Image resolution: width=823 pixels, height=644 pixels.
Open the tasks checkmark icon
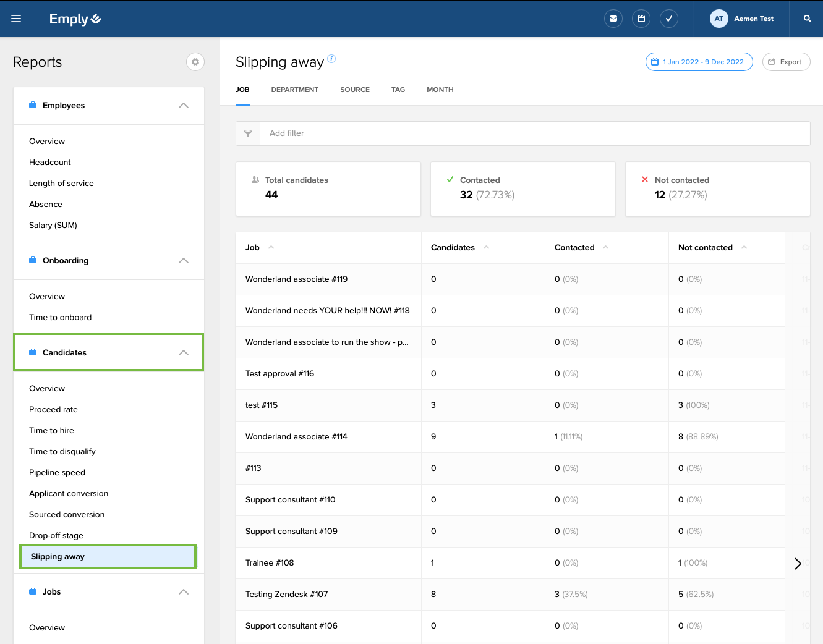pyautogui.click(x=669, y=19)
